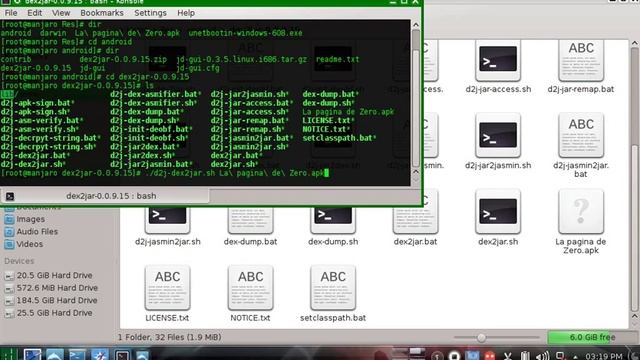The height and width of the screenshot is (360, 640).
Task: Select d2j-jar-remap.bat file icon
Action: point(581,61)
